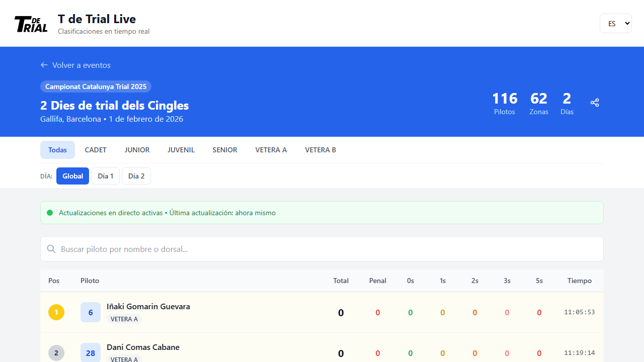644x362 pixels.
Task: Click the silver position 2 medal
Action: 56,353
